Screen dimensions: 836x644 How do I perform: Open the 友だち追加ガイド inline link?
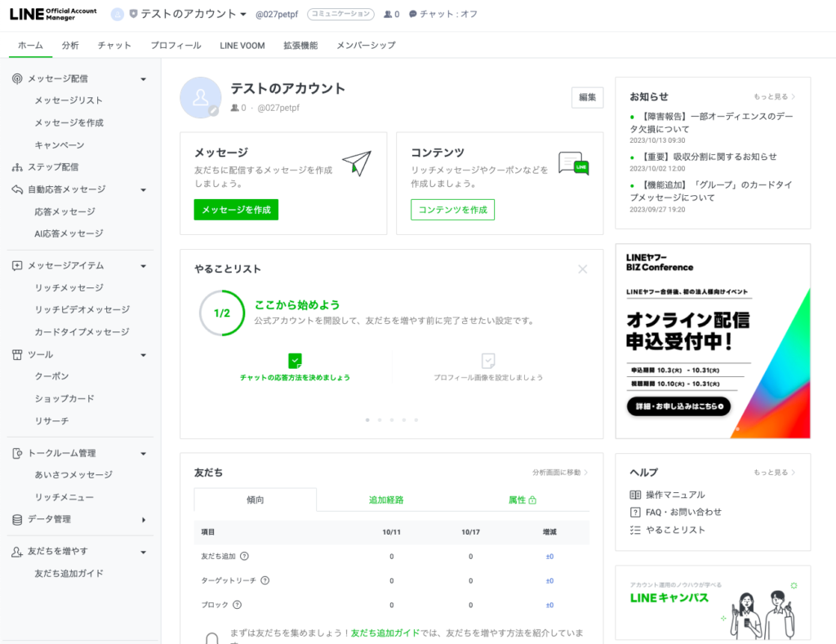385,633
